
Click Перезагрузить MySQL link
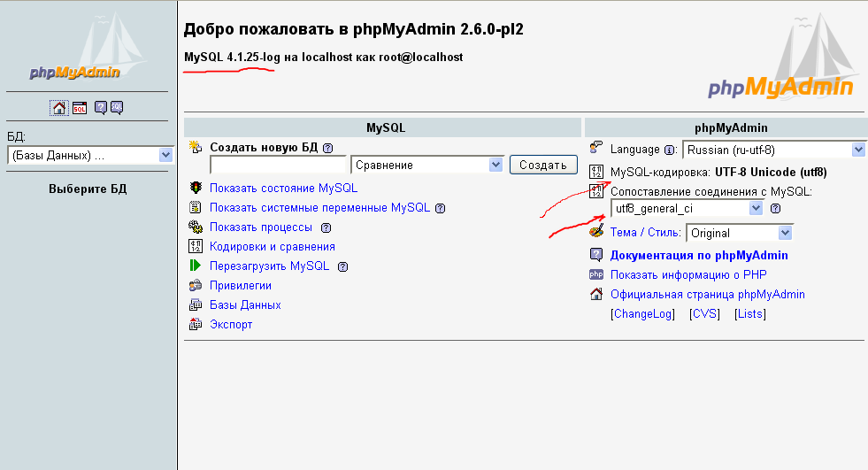point(270,266)
